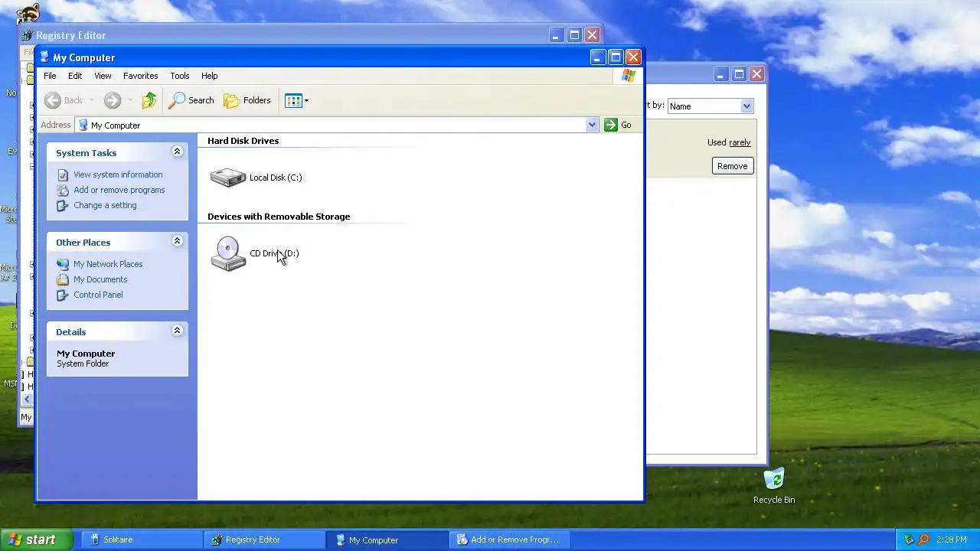Click the My Computer title bar icon

(44, 57)
